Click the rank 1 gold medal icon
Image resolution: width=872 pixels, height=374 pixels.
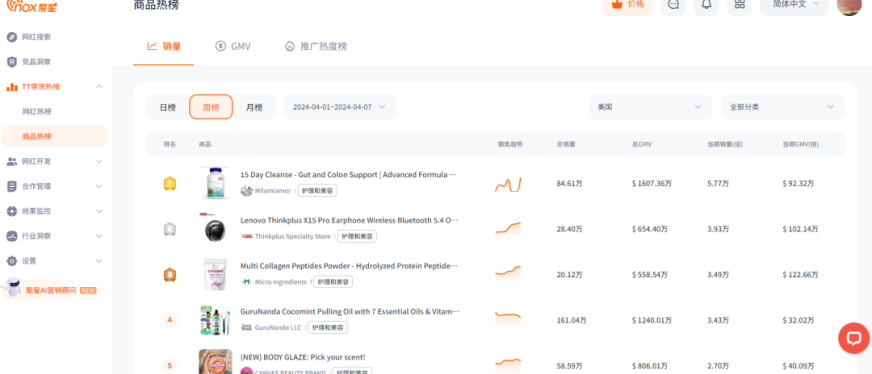170,183
